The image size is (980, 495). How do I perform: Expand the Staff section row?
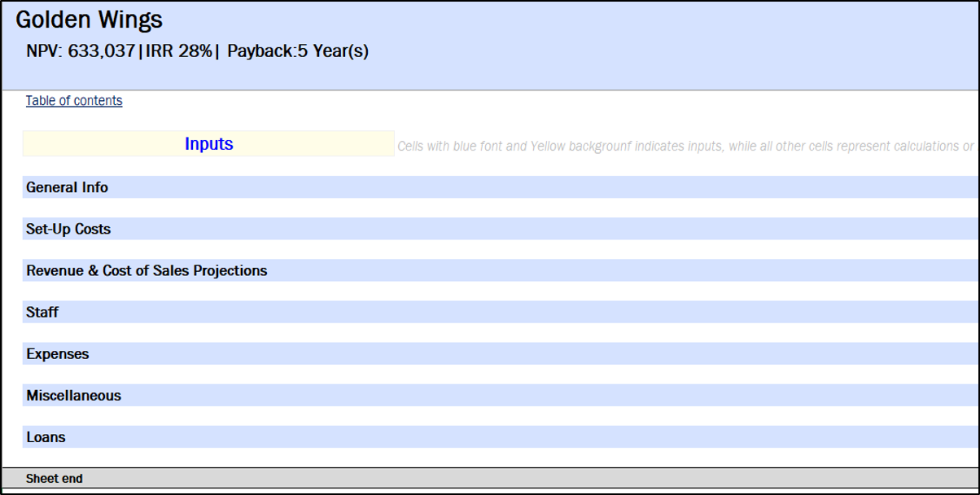tap(42, 312)
